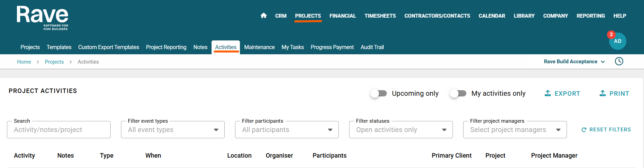Click the Print icon
Viewport: 644px width, 168px height.
[x=603, y=93]
